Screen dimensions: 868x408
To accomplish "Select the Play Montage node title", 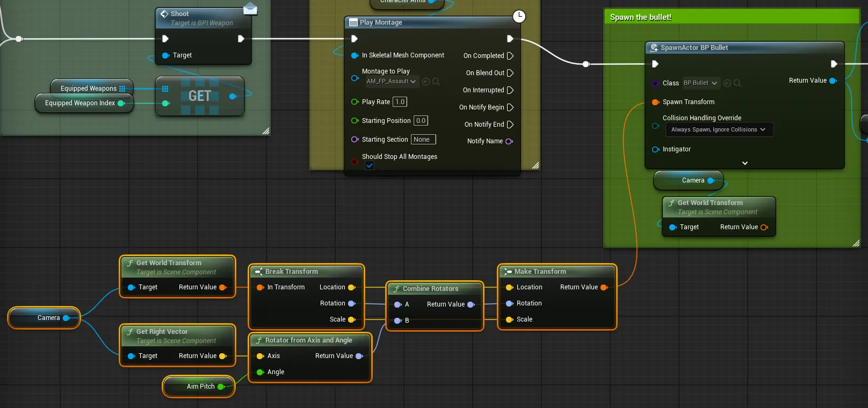I will point(381,23).
